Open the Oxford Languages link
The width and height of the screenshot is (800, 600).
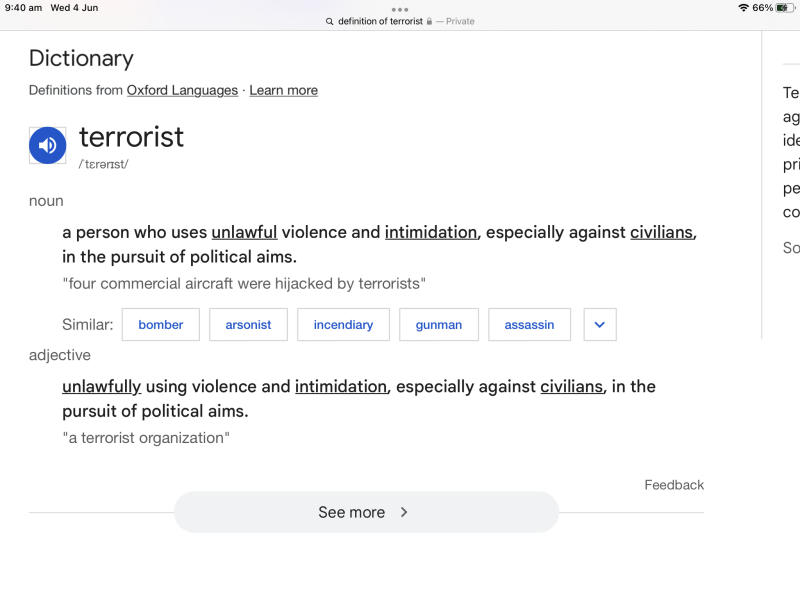182,90
